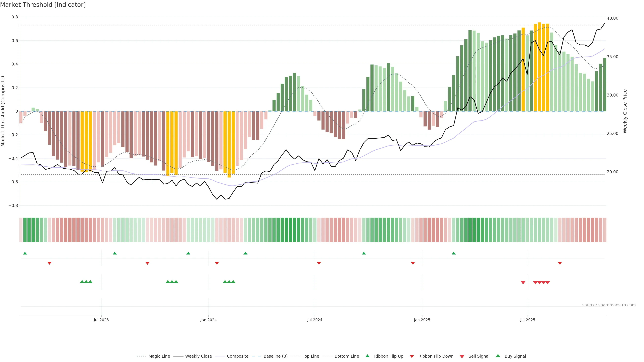
Task: Click the Ribbon Flip Up legend icon
Action: pos(367,356)
